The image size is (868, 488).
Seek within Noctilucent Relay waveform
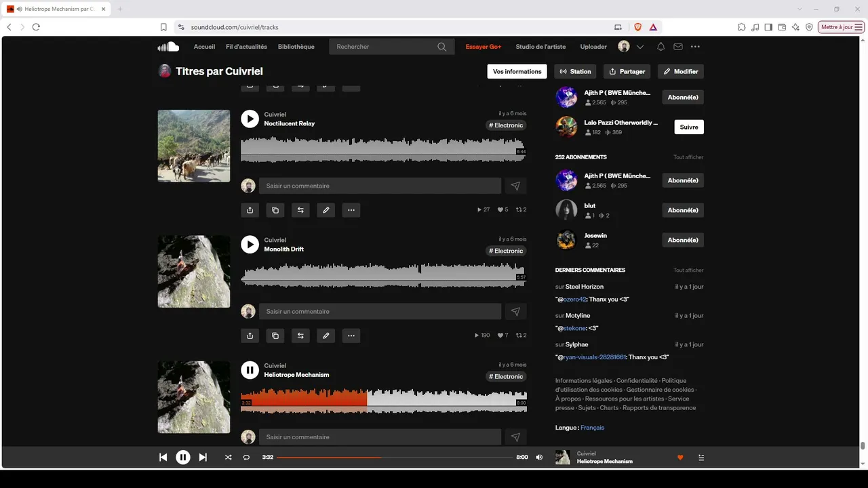pyautogui.click(x=384, y=150)
